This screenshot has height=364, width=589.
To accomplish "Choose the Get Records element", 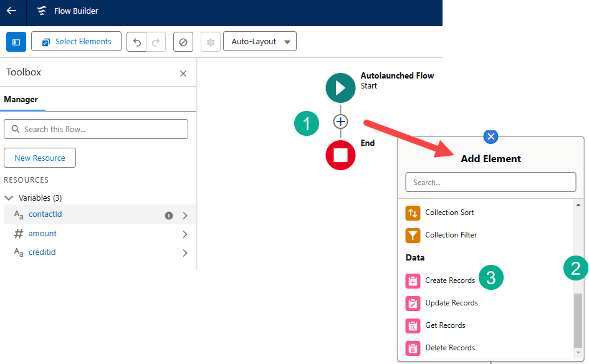I will (x=444, y=325).
